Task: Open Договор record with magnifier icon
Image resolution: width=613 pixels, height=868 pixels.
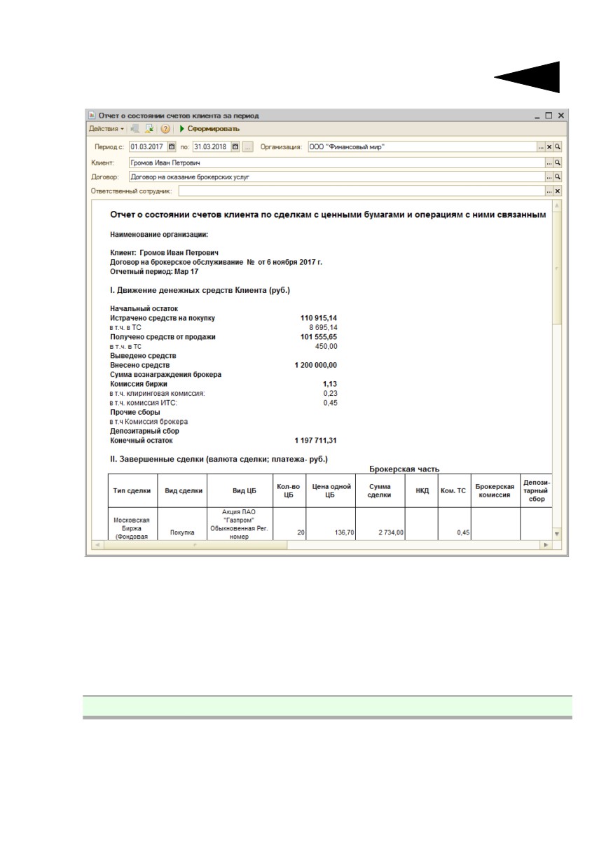Action: click(558, 177)
